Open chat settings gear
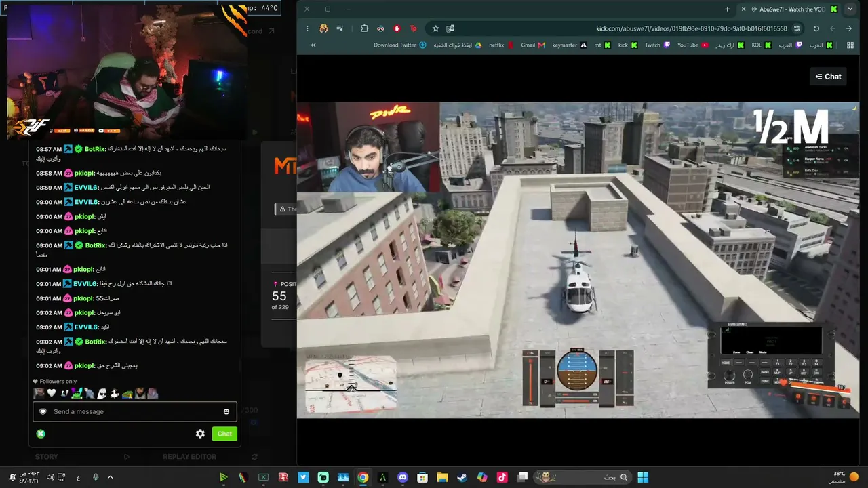The width and height of the screenshot is (868, 488). [x=200, y=434]
